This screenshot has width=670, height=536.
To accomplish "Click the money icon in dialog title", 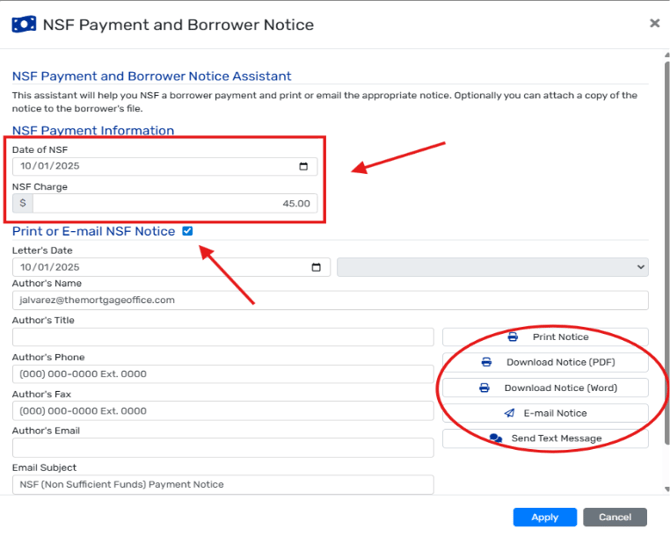I will (24, 24).
